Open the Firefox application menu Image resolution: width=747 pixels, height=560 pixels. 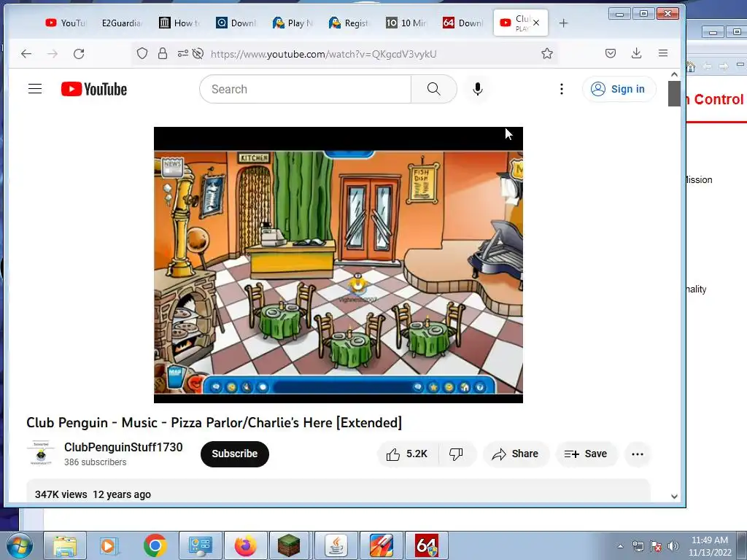click(x=663, y=53)
